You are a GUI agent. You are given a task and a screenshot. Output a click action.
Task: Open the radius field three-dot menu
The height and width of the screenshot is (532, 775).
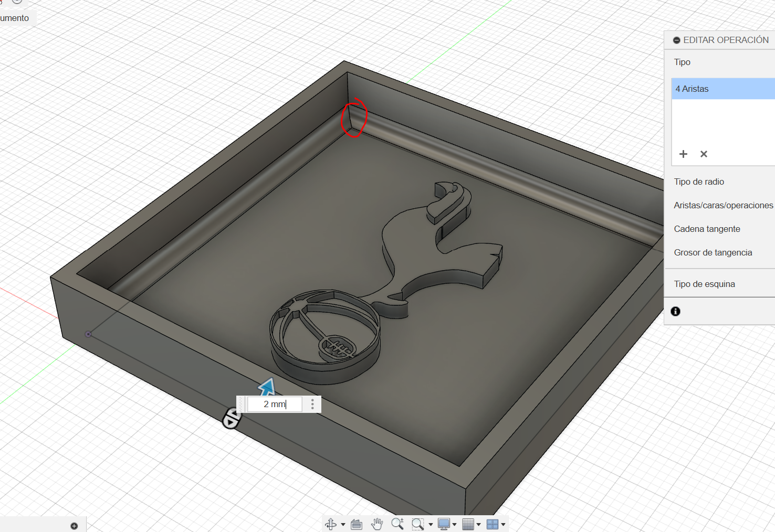pyautogui.click(x=312, y=404)
